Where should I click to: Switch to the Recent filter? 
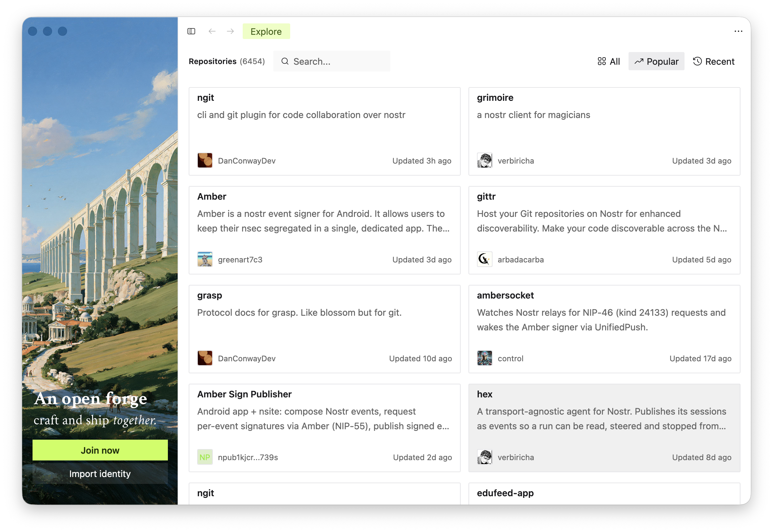tap(714, 61)
